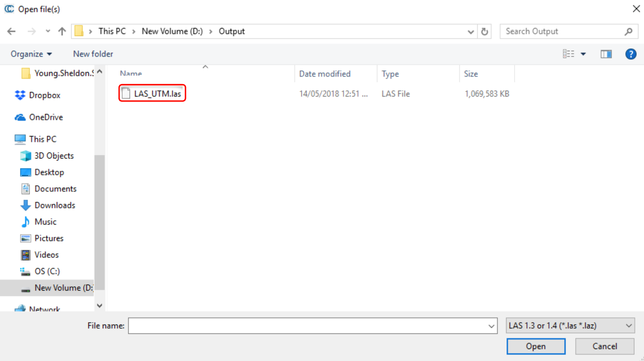Refresh the Output folder listing
The height and width of the screenshot is (361, 644).
484,31
